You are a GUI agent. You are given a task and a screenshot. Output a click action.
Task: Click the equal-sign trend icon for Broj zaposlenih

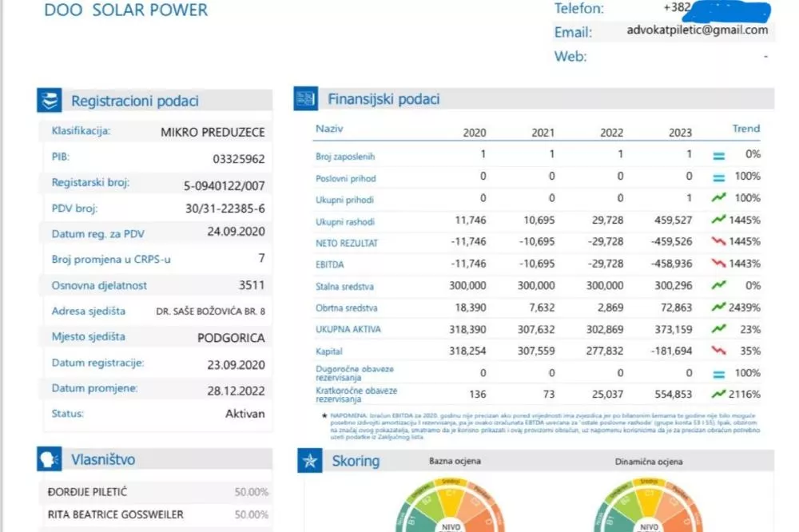coord(718,156)
